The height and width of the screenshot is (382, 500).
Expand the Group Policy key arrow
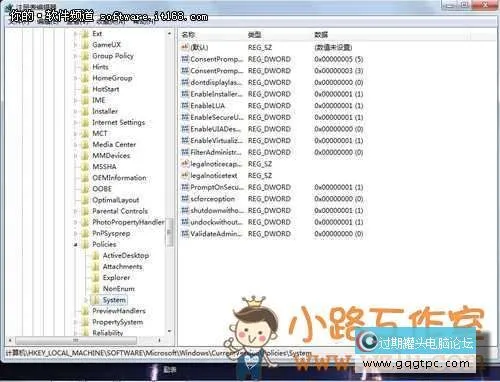point(76,56)
